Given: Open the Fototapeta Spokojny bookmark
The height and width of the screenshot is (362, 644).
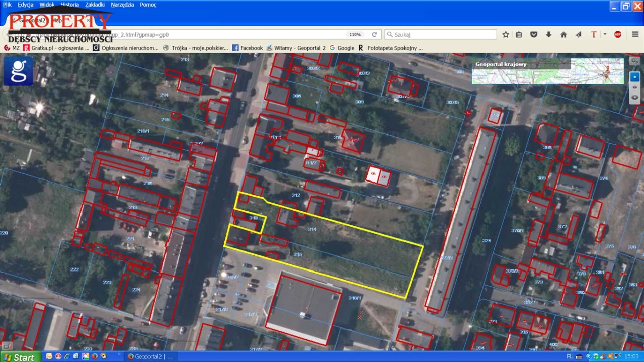Looking at the screenshot, I should [x=390, y=48].
